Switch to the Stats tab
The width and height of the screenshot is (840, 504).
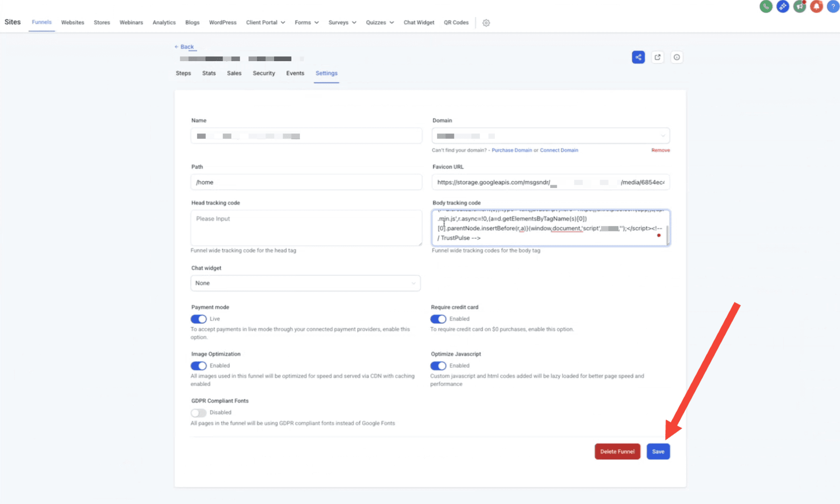209,73
